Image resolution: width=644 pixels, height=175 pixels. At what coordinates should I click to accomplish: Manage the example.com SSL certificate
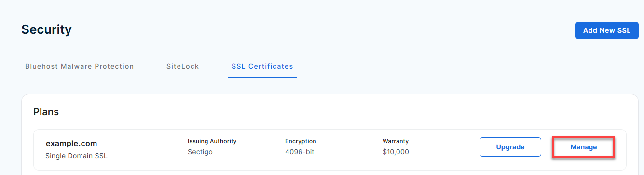(x=583, y=147)
